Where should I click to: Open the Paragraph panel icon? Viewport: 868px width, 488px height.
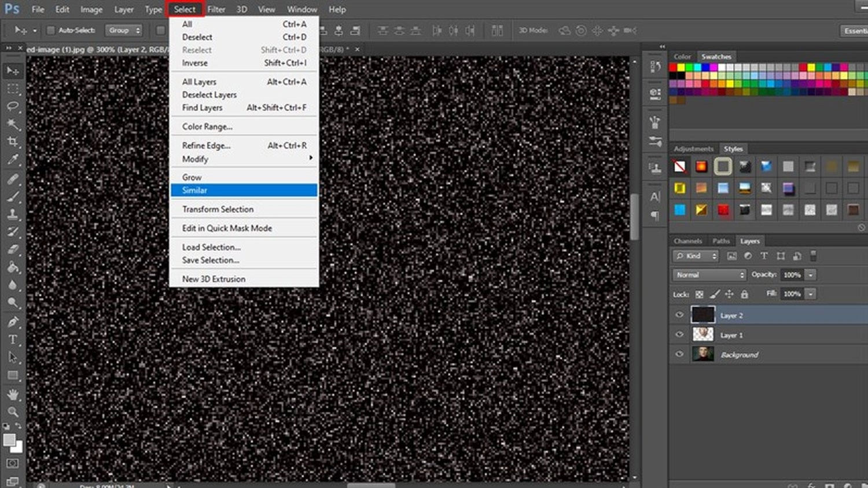point(655,216)
